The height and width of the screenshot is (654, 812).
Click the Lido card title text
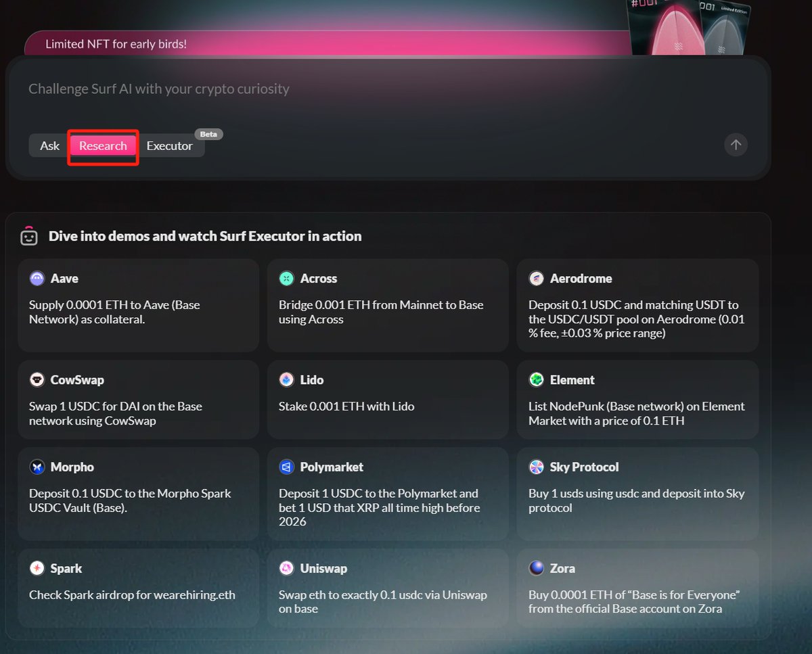312,379
